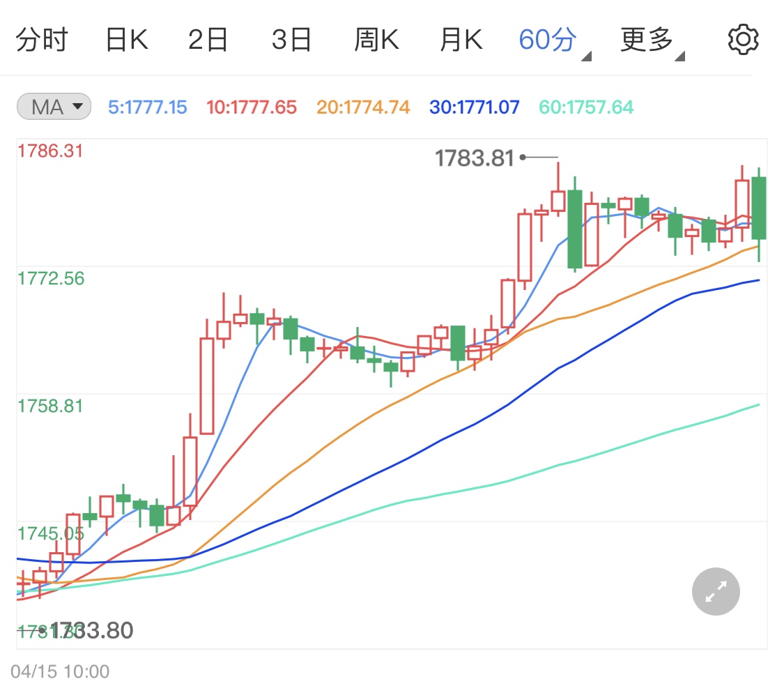Viewport: 784px width, 686px height.
Task: Click the MA30 value 30:1771.07
Action: click(475, 107)
